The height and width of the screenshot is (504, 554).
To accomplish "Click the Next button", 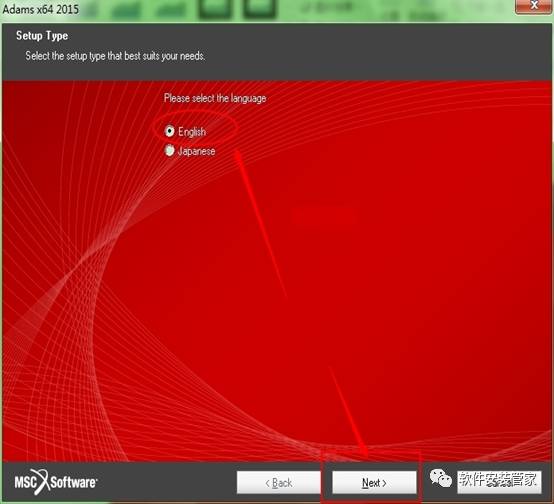I will pos(374,482).
